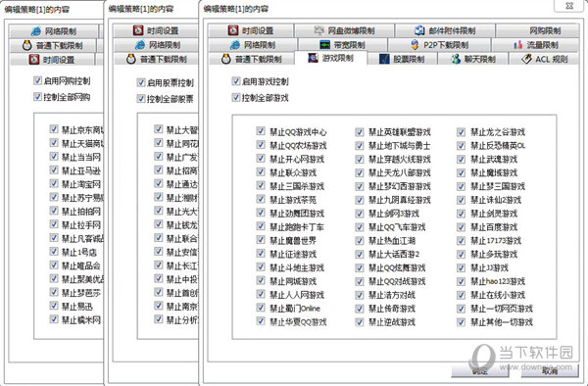588x386 pixels.
Task: Click the 流量限制 chart icon
Action: [x=518, y=45]
